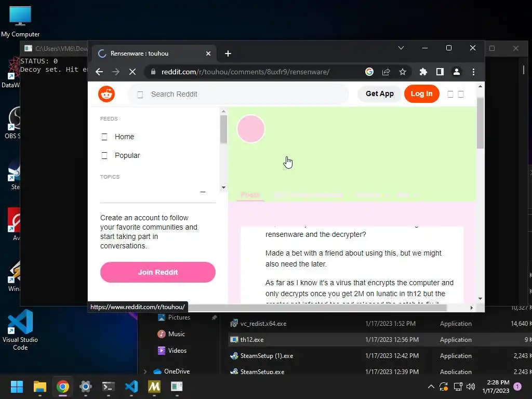Click the Chrome icon on the taskbar
532x399 pixels.
63,387
